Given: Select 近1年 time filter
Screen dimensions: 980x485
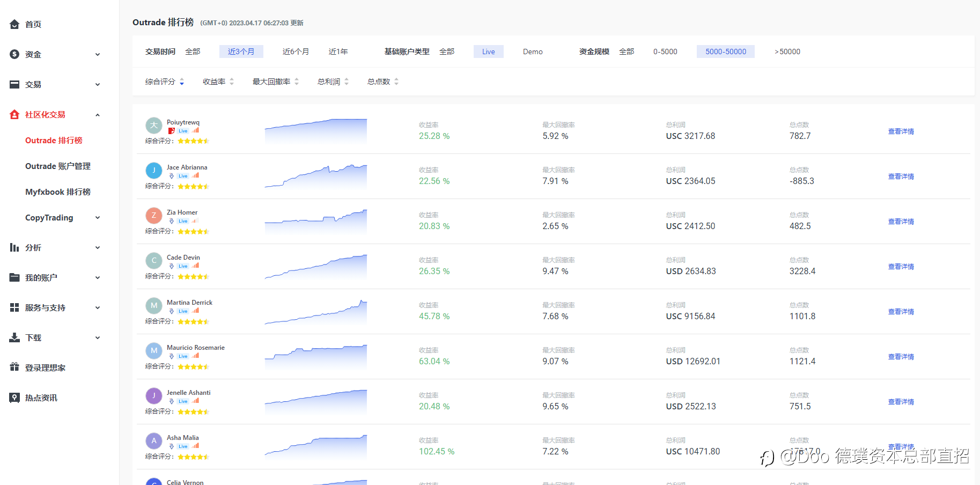Looking at the screenshot, I should pos(338,52).
